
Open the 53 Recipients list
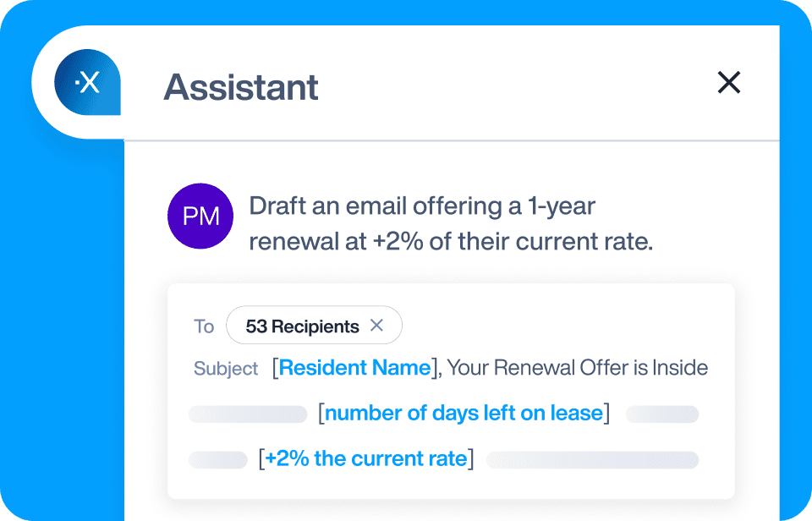click(302, 326)
